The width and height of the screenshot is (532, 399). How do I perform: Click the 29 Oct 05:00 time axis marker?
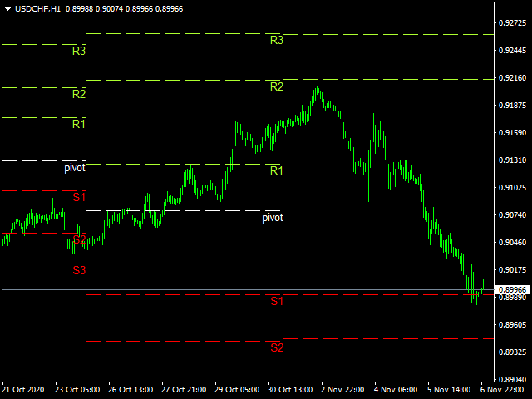(x=237, y=390)
